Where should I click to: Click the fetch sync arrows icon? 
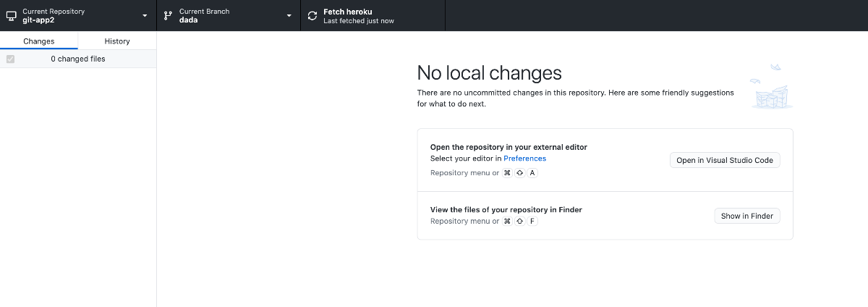pyautogui.click(x=312, y=15)
